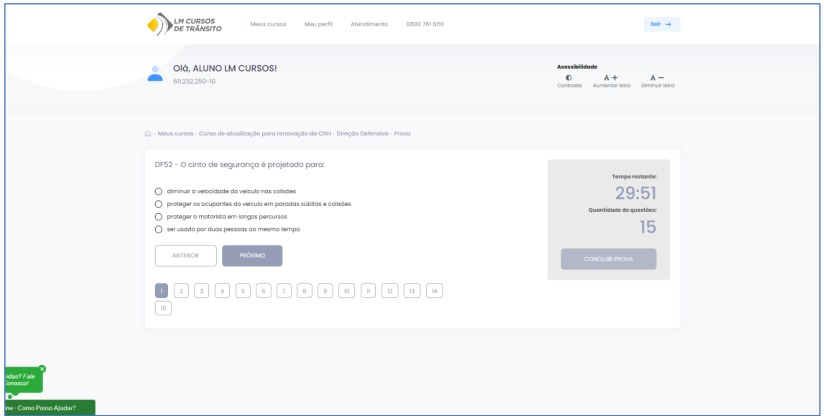Click the 'Prova' breadcrumb text
The width and height of the screenshot is (824, 416).
click(402, 133)
